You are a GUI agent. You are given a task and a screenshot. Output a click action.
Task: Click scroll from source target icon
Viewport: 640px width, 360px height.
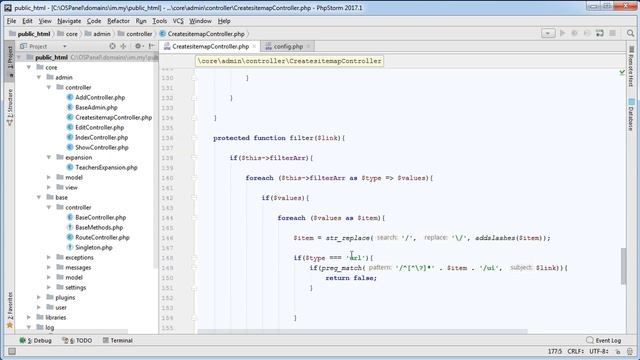click(x=112, y=46)
